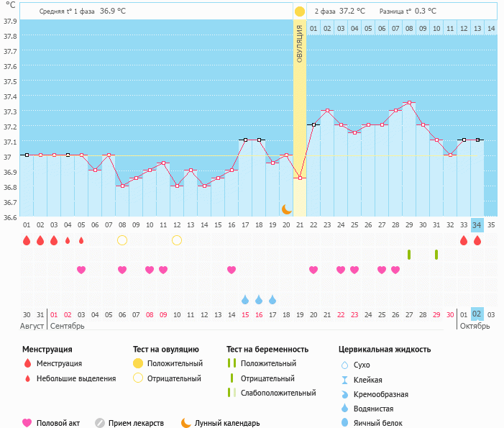Select the vertical ОВУЛЯЦИЯ column label
This screenshot has width=504, height=428.
(300, 42)
